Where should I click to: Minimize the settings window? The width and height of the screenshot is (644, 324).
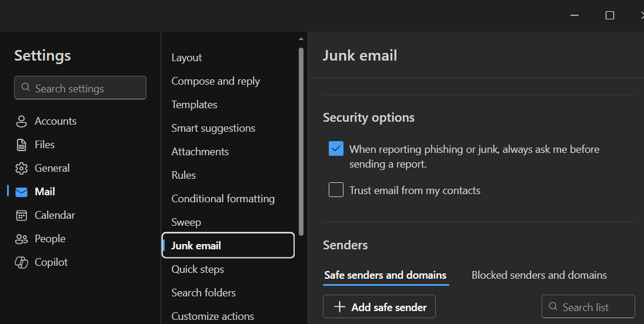[575, 15]
